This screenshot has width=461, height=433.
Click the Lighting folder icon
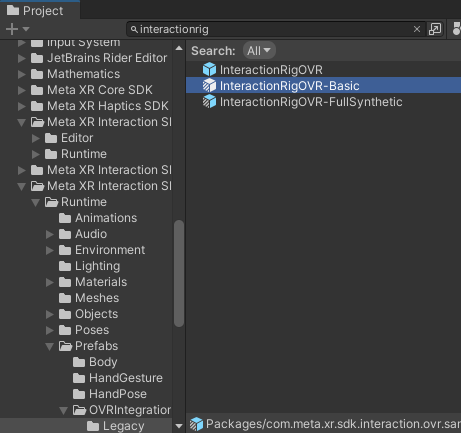coord(65,266)
